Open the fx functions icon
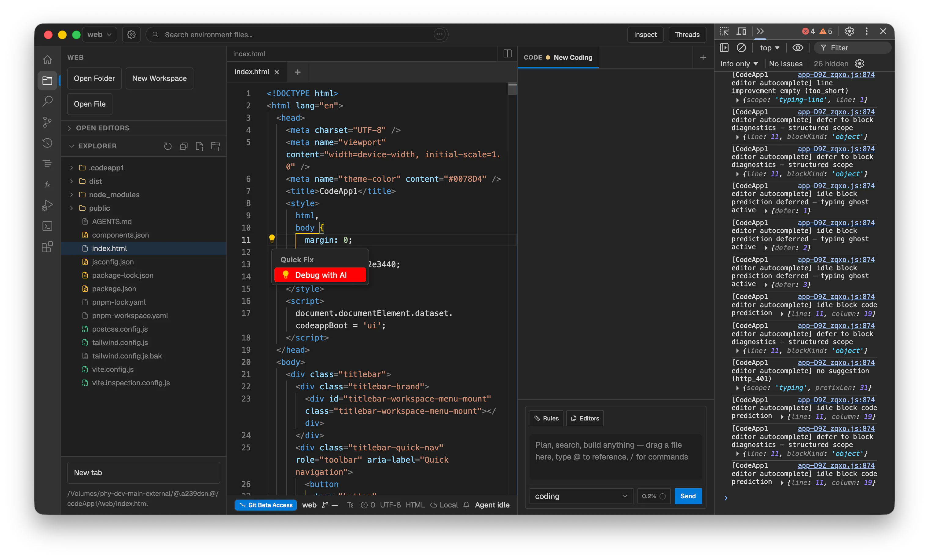Viewport: 929px width, 560px height. [47, 184]
